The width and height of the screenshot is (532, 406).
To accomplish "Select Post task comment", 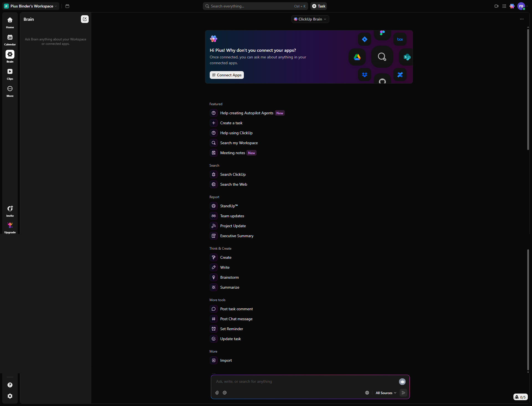I will coord(231,309).
